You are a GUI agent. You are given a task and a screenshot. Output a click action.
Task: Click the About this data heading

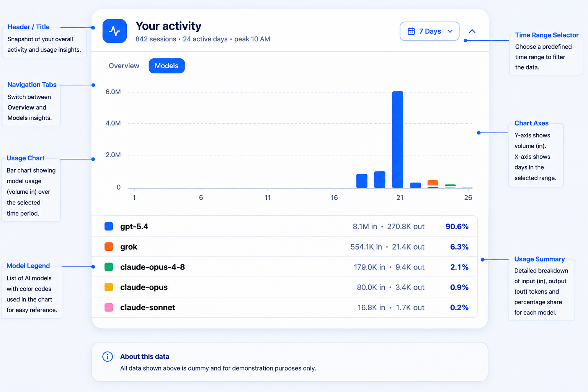145,357
